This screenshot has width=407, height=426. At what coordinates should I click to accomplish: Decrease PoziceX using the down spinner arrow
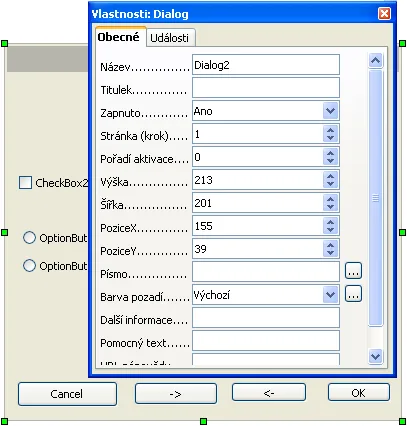(330, 230)
